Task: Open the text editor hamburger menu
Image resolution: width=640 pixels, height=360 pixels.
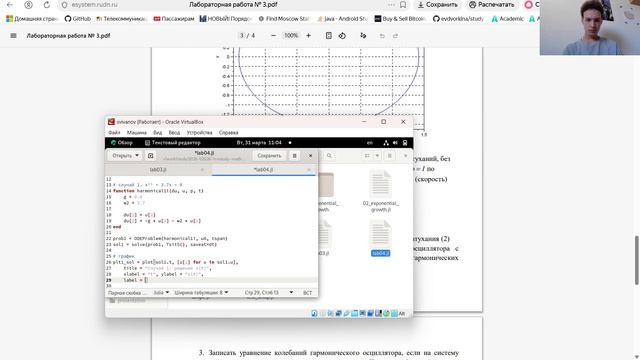Action: 294,156
